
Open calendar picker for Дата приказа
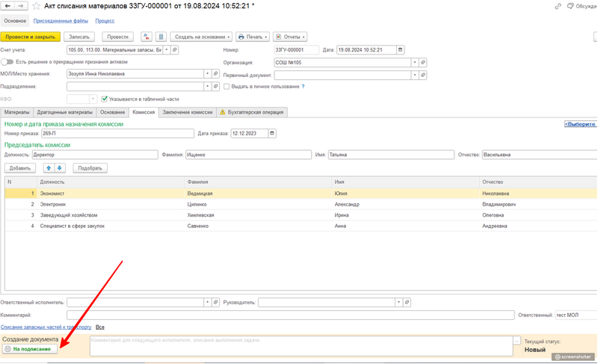[x=272, y=134]
